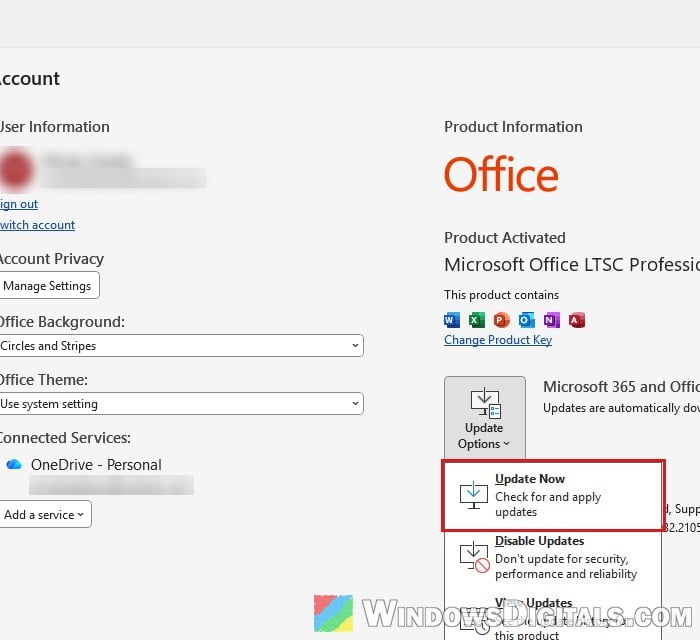This screenshot has width=700, height=640.
Task: Click the OneDrive cloud icon
Action: (x=14, y=465)
